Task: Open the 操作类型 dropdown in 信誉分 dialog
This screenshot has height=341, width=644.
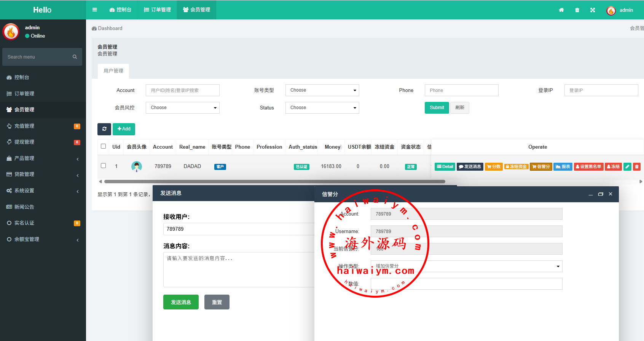Action: [x=466, y=266]
